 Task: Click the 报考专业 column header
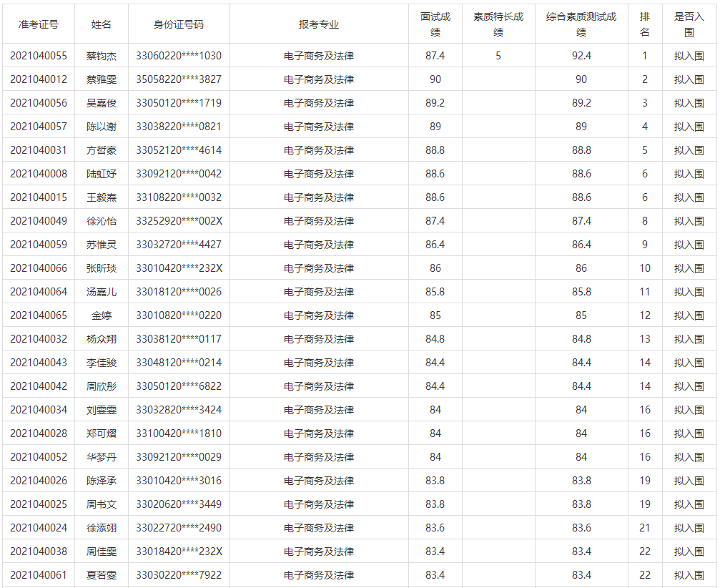click(x=319, y=24)
